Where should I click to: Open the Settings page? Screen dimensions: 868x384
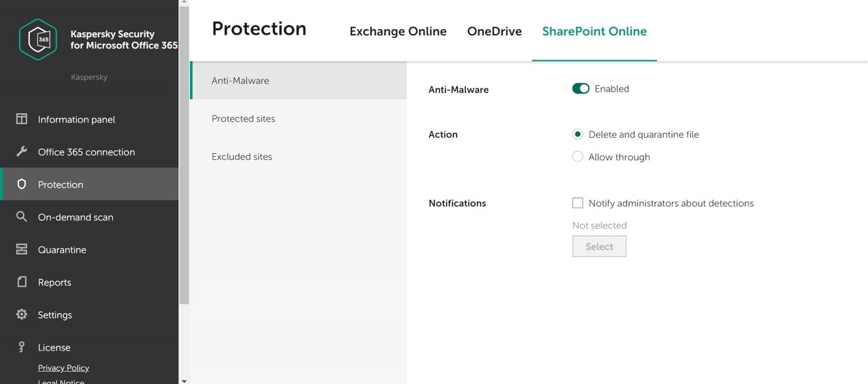tap(89, 315)
